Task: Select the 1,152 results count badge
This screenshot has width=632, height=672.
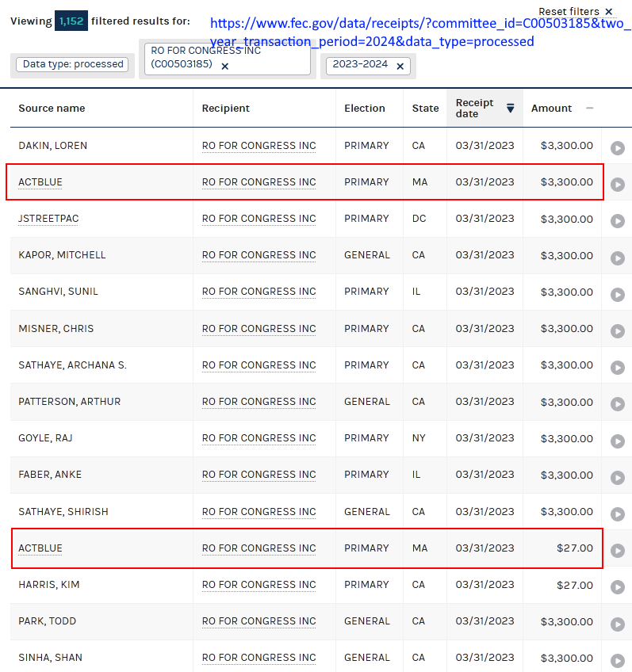Action: pyautogui.click(x=71, y=21)
